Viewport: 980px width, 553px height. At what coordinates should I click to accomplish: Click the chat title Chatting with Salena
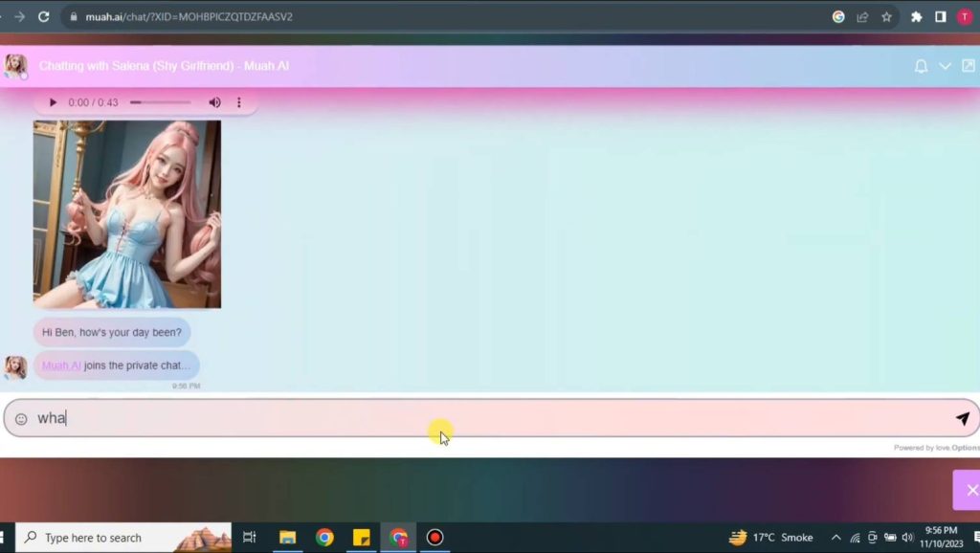(x=164, y=66)
